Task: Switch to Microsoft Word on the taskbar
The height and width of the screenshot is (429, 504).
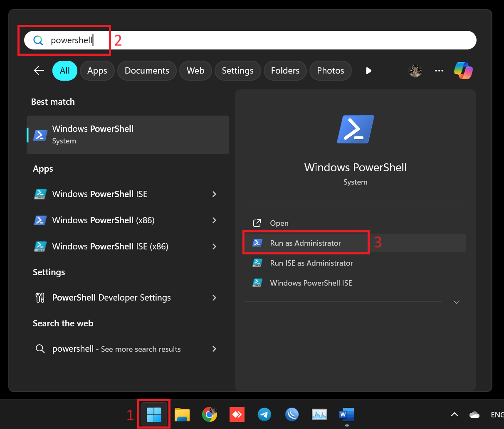Action: pyautogui.click(x=347, y=414)
